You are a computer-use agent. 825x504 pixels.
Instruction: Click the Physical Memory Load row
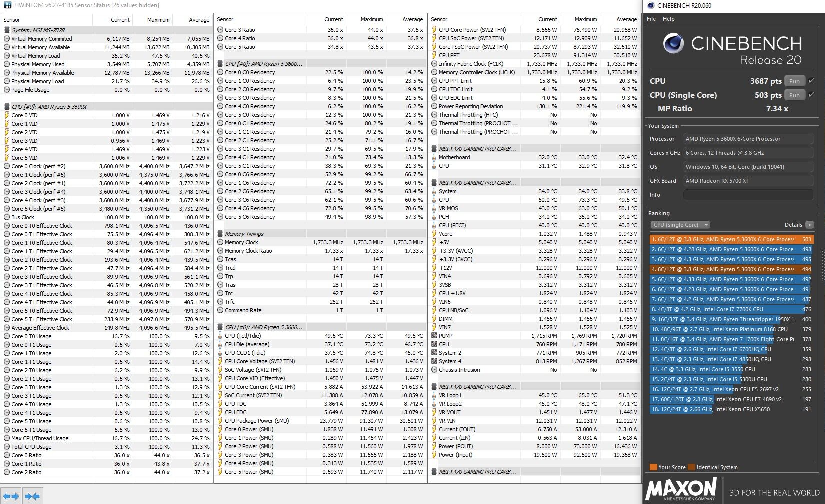point(106,81)
